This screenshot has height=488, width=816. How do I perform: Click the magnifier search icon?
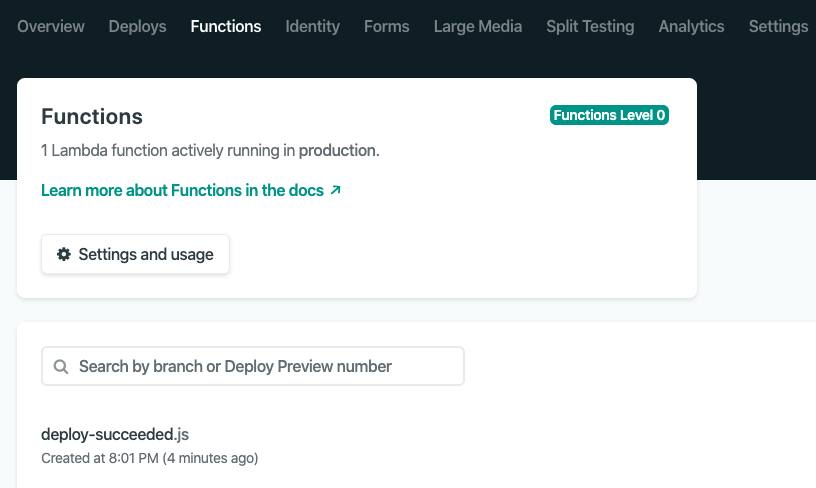61,366
